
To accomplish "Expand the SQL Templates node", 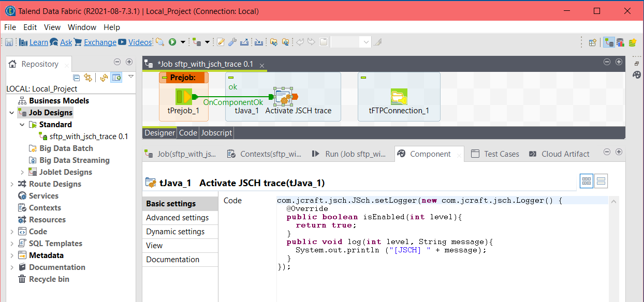I will click(12, 244).
